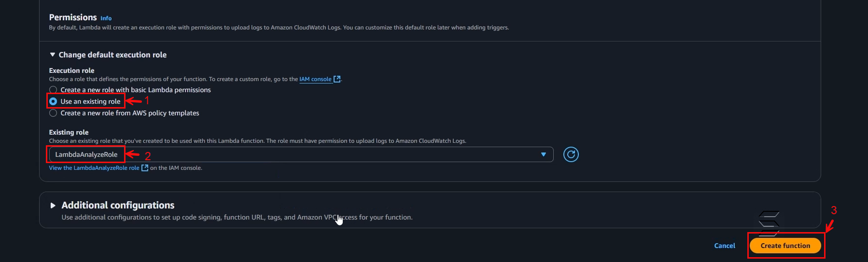868x262 pixels.
Task: Click the Create function button
Action: pyautogui.click(x=785, y=246)
